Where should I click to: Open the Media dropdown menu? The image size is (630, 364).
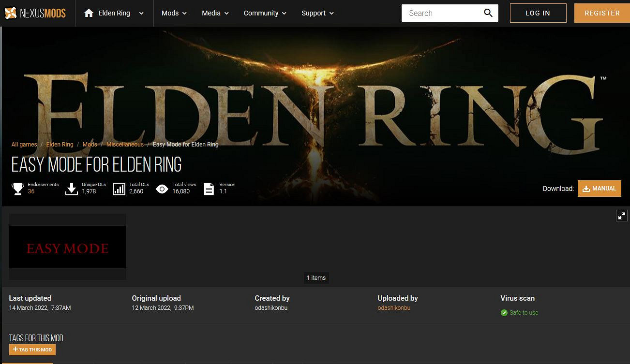[215, 13]
